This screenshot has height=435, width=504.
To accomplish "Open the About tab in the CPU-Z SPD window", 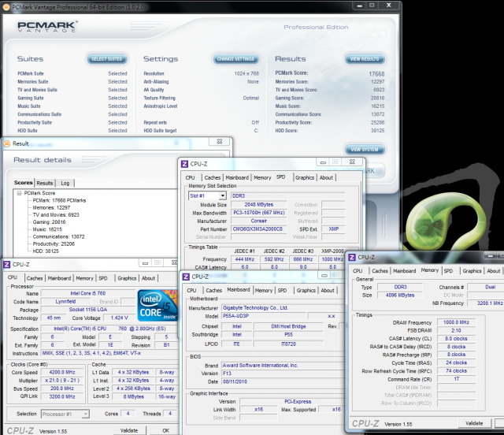I will (326, 177).
